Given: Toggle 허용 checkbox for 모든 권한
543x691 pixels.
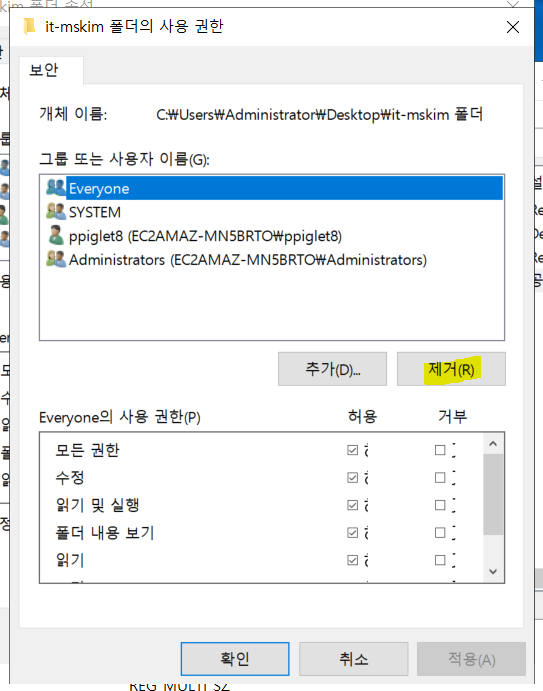Looking at the screenshot, I should 353,450.
